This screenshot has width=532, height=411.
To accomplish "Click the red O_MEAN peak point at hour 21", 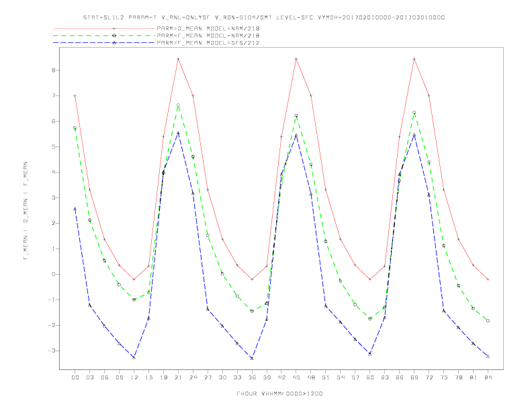I will [x=178, y=59].
